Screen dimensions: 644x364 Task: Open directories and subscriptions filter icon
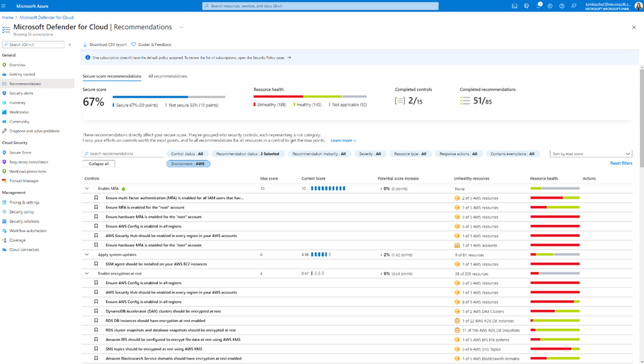[527, 6]
